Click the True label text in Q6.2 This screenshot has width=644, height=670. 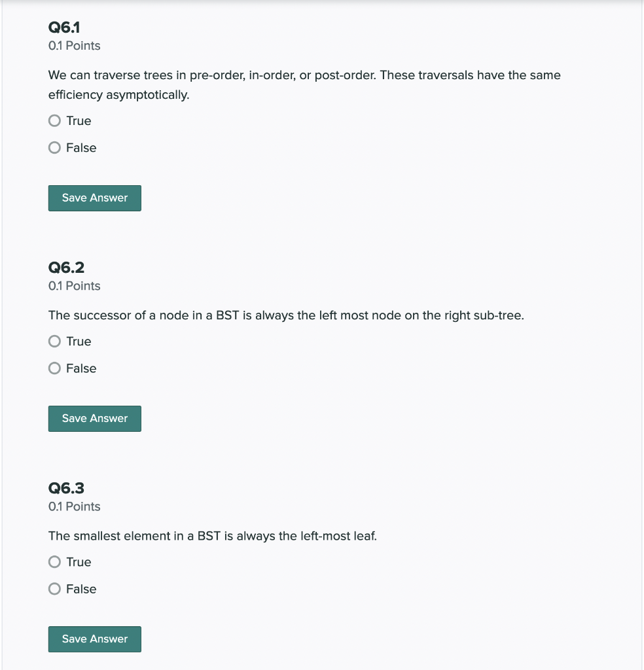point(78,341)
